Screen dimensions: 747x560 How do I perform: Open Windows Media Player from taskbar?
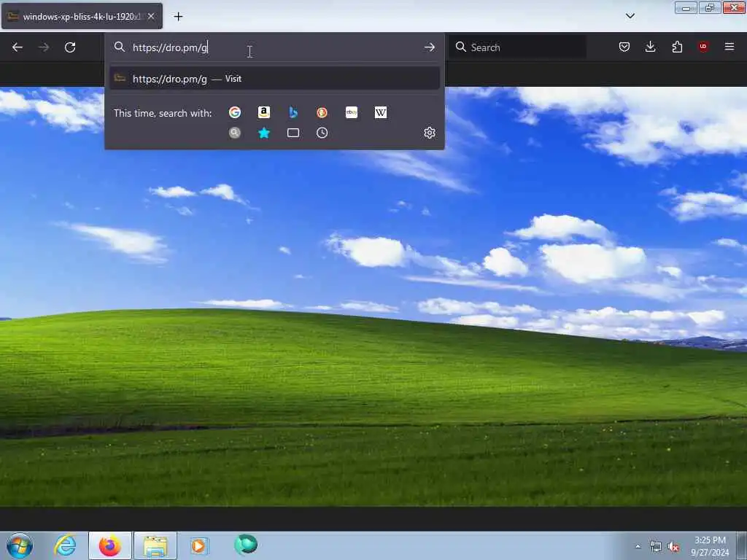[x=198, y=545]
